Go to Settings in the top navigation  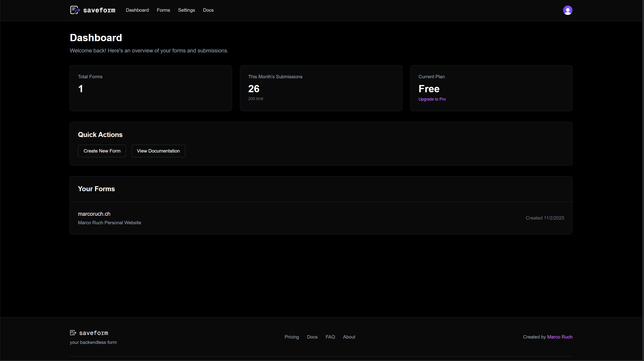[x=186, y=10]
